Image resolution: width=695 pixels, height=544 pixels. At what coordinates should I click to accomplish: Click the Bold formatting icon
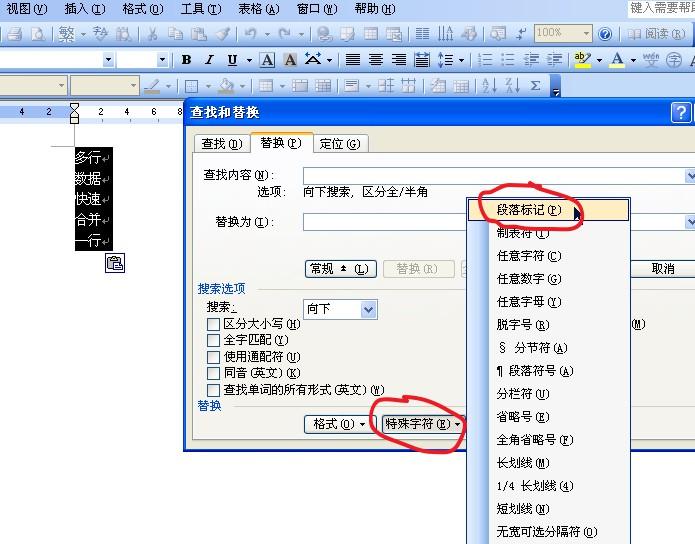187,59
